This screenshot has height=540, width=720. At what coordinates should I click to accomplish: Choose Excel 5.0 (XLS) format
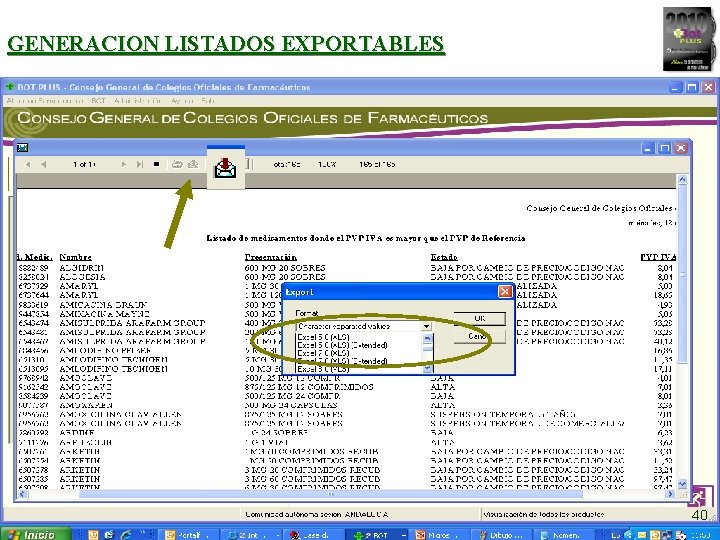point(323,337)
